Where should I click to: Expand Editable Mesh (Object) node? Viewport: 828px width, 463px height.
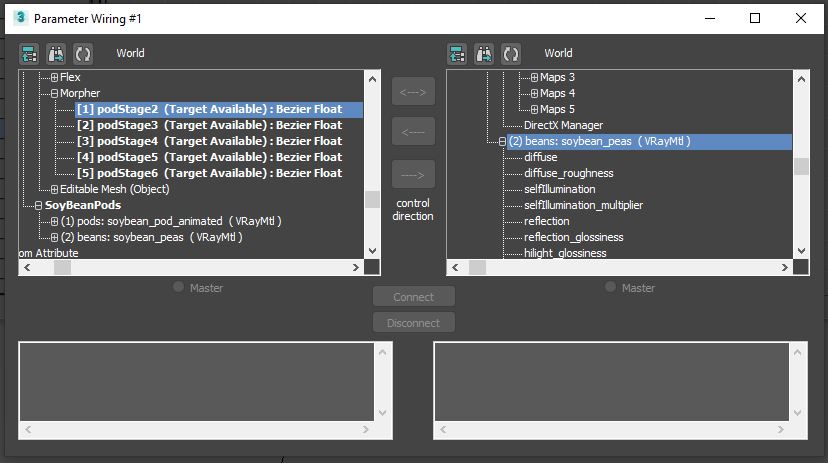tap(55, 189)
